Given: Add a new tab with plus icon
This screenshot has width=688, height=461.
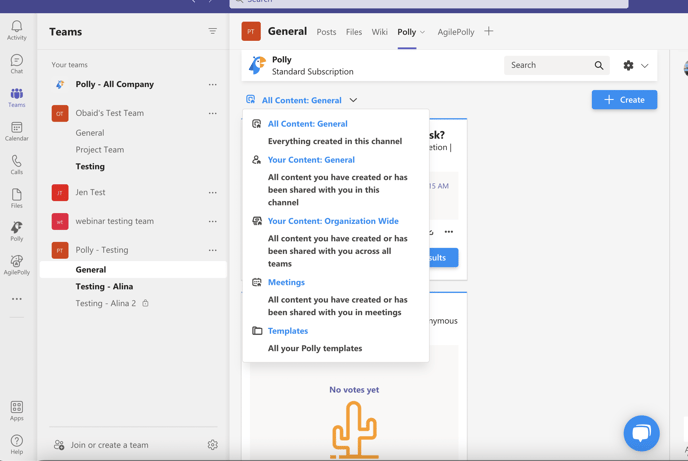Looking at the screenshot, I should click(x=488, y=31).
